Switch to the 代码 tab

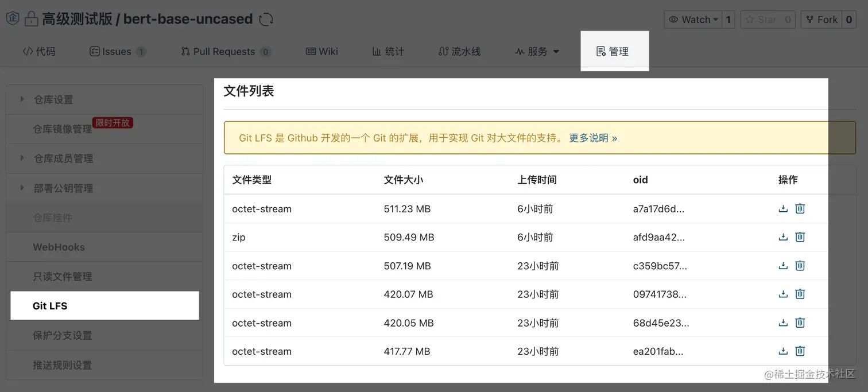39,52
